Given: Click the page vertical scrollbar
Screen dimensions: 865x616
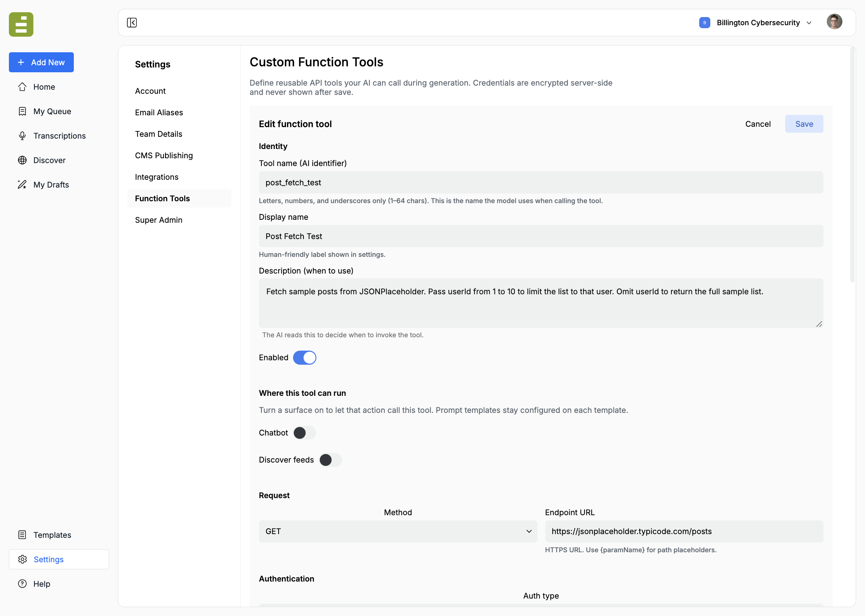Looking at the screenshot, I should click(852, 165).
